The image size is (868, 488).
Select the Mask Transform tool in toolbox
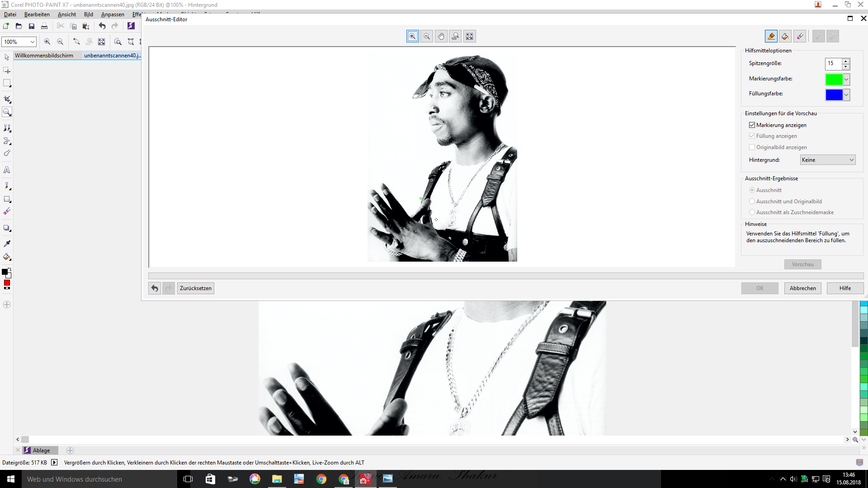(x=7, y=70)
